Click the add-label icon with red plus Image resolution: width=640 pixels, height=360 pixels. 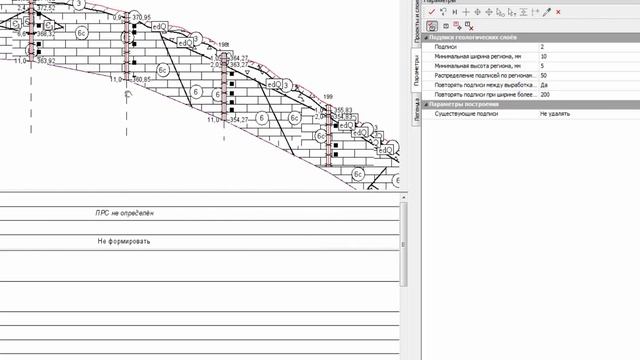(458, 26)
